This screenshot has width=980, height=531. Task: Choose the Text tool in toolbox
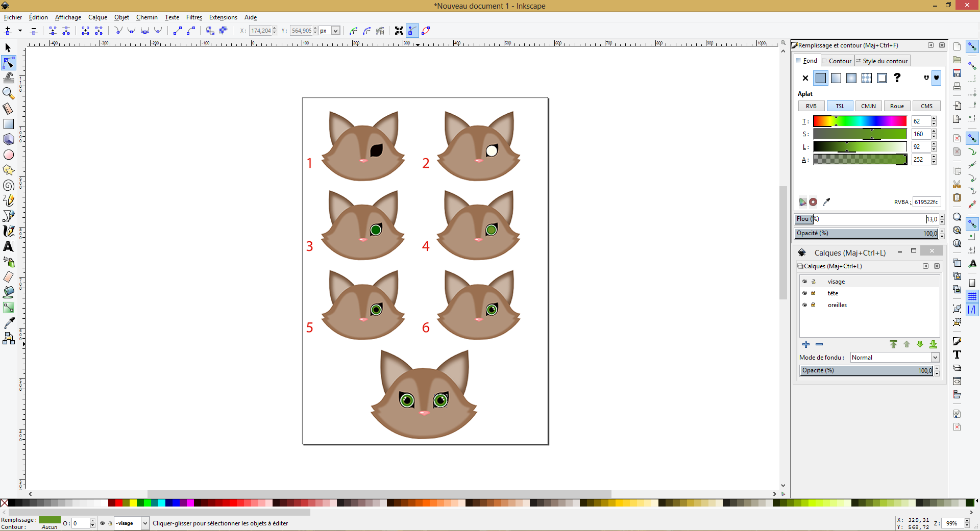[x=9, y=246]
